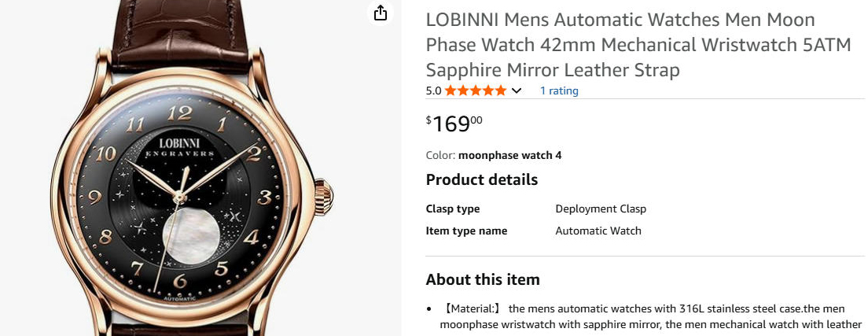Open the star rating breakdown chevron
The height and width of the screenshot is (336, 868).
point(517,91)
